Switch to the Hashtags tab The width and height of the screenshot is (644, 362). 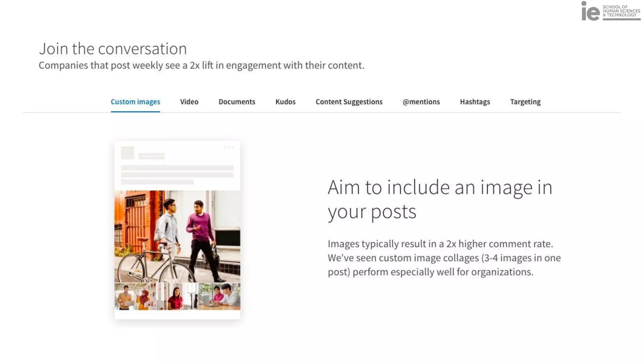click(x=475, y=102)
